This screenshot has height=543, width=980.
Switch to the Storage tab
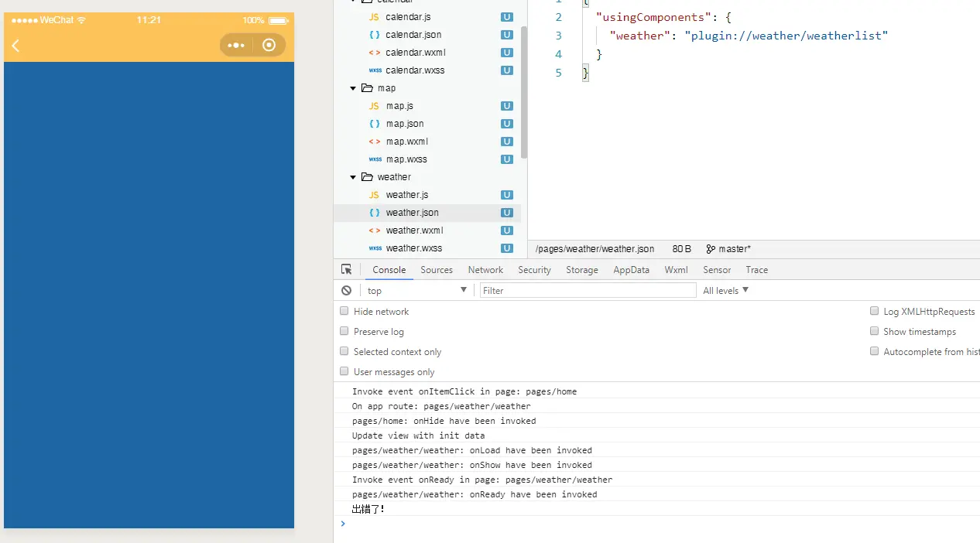tap(582, 270)
